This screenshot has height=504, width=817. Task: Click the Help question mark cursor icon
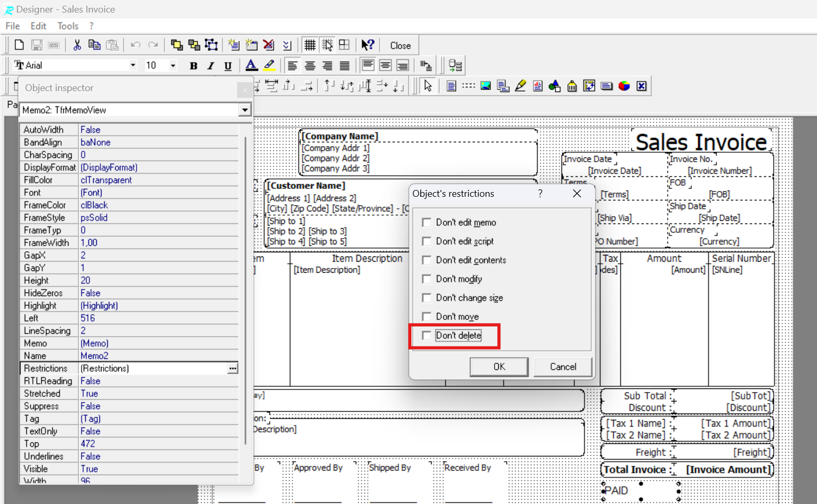point(367,45)
